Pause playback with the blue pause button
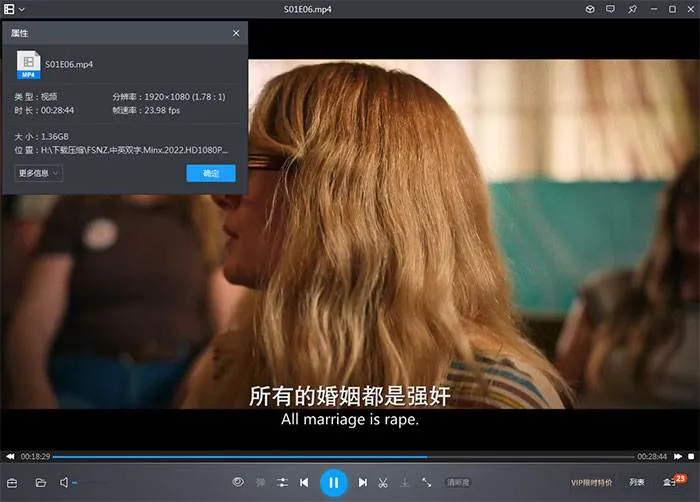700x502 pixels. (x=333, y=482)
